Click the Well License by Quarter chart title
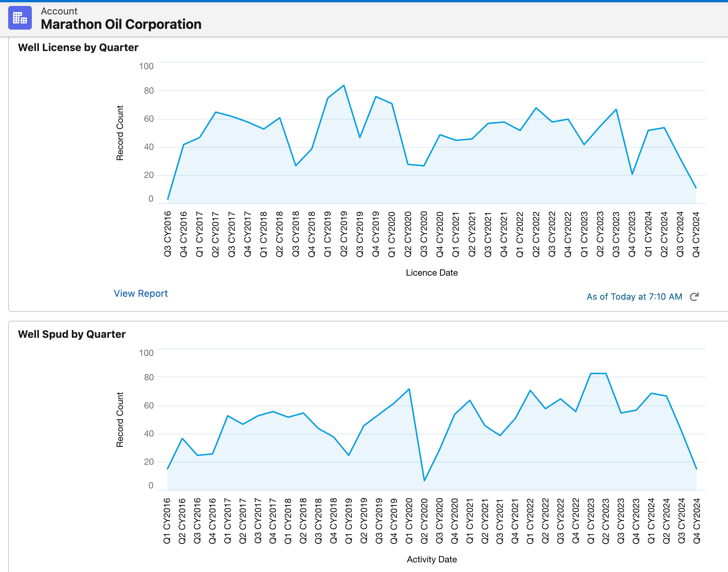Screen dimensions: 728x572 tap(78, 47)
